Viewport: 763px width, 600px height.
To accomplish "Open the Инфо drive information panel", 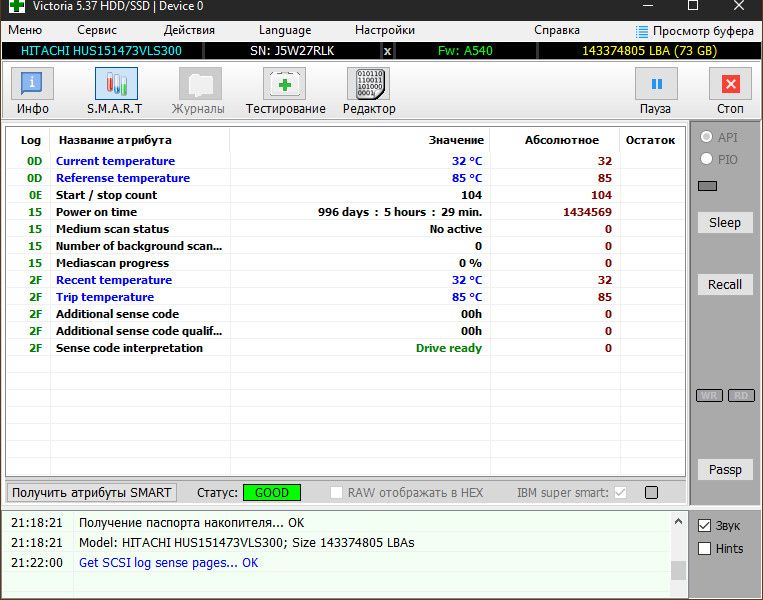I will [x=32, y=91].
